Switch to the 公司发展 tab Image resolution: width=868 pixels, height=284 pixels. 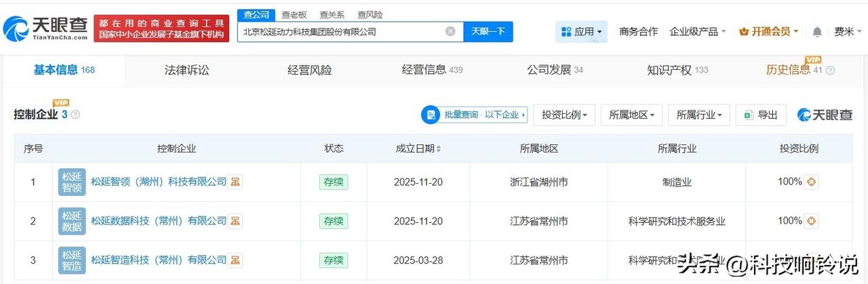pyautogui.click(x=555, y=70)
